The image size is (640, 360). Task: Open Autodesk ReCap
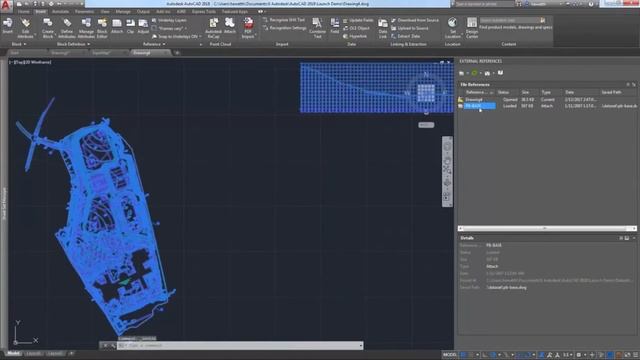(x=213, y=28)
